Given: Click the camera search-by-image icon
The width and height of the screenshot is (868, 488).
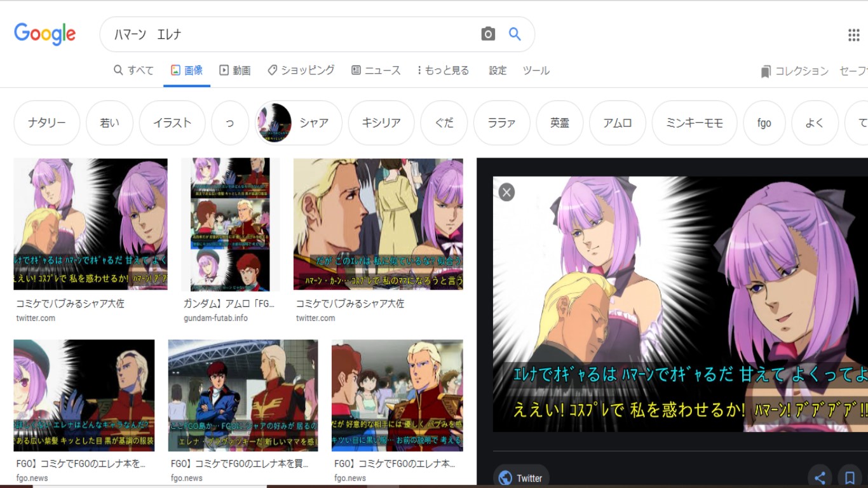Looking at the screenshot, I should click(487, 34).
